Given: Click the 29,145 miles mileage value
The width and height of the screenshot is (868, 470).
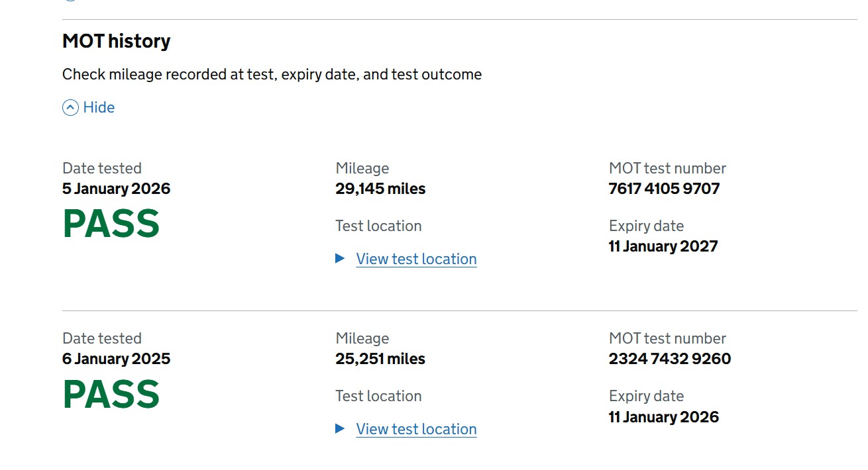Looking at the screenshot, I should [x=380, y=189].
